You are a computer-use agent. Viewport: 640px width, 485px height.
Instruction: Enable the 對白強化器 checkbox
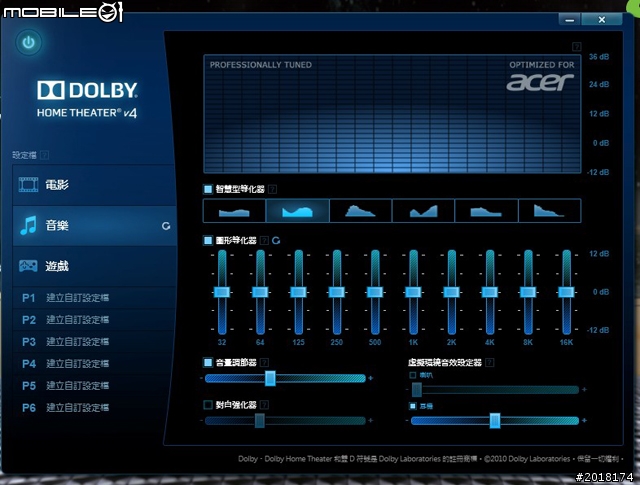pos(208,405)
